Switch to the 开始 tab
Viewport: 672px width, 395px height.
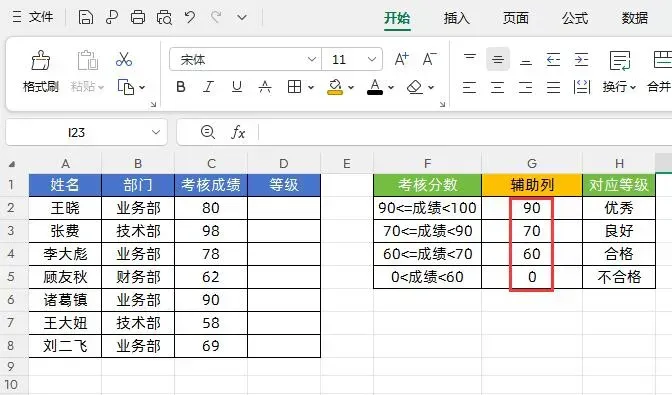pyautogui.click(x=397, y=18)
